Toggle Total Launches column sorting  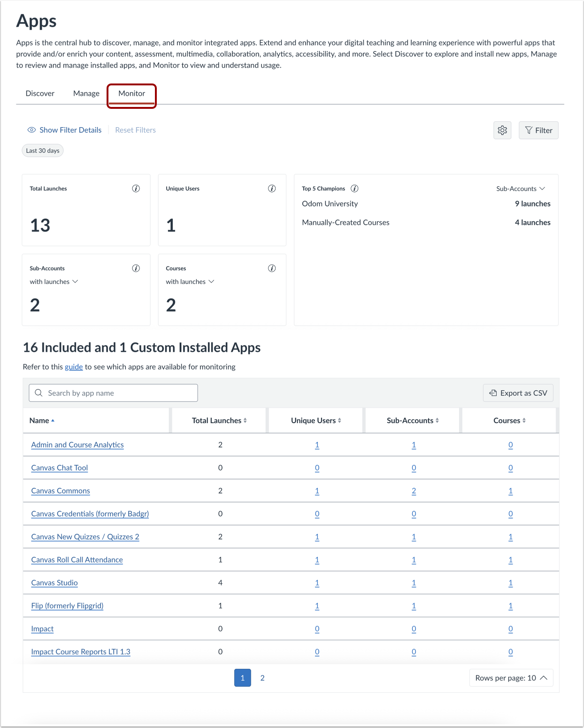pos(245,420)
